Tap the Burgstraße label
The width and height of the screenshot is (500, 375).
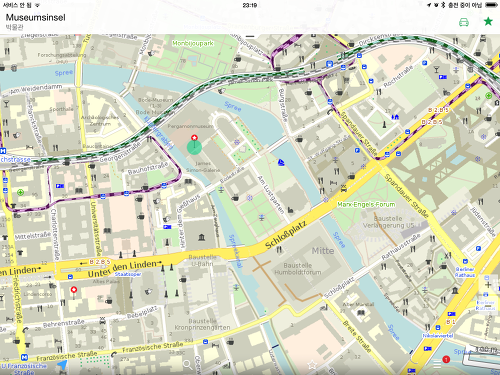tap(283, 104)
